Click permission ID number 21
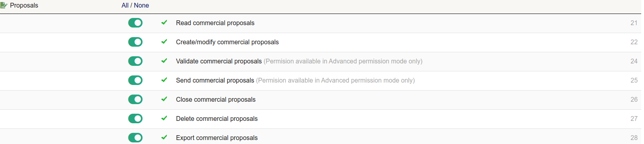Viewport: 644px width, 144px height. [x=634, y=23]
